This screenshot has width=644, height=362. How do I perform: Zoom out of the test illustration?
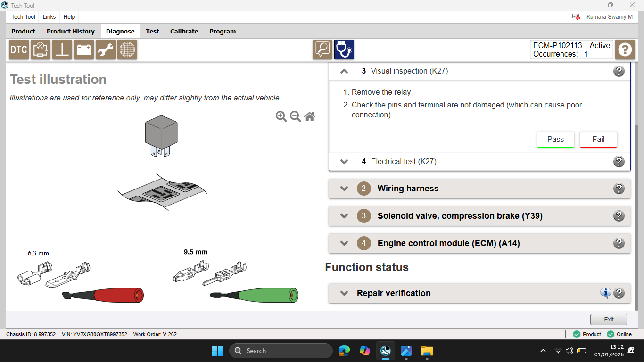(x=295, y=116)
